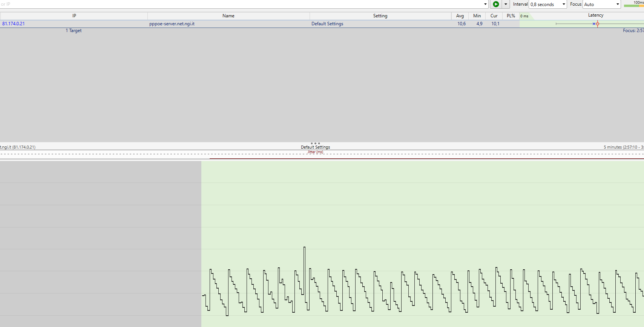Sort by the Avg column header
The image size is (644, 327).
[460, 16]
